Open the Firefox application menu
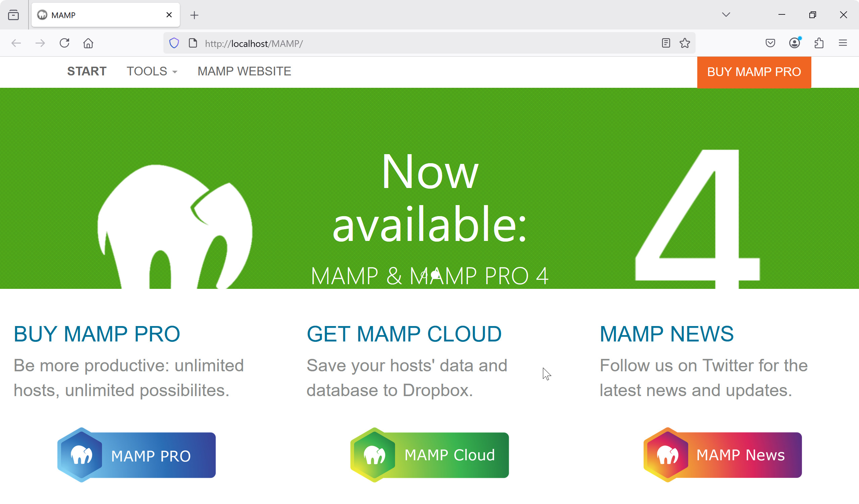 point(843,43)
